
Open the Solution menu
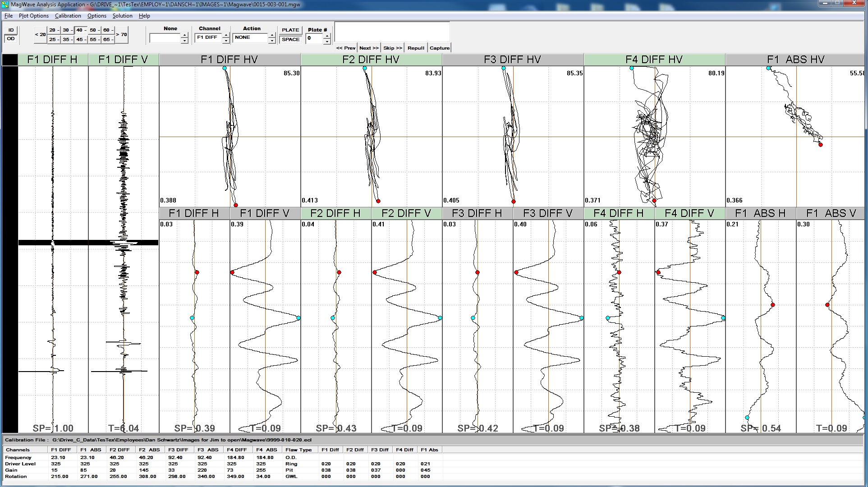(123, 16)
